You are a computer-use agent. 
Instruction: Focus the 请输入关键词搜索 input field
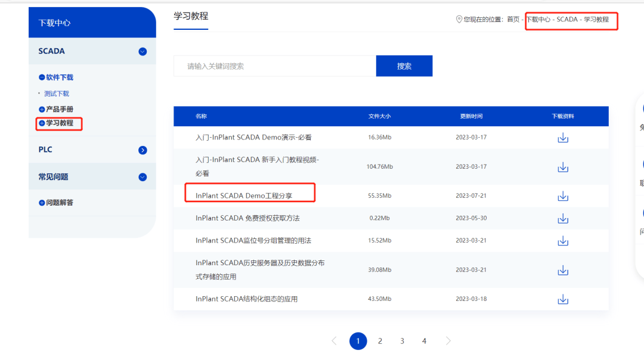[x=275, y=66]
